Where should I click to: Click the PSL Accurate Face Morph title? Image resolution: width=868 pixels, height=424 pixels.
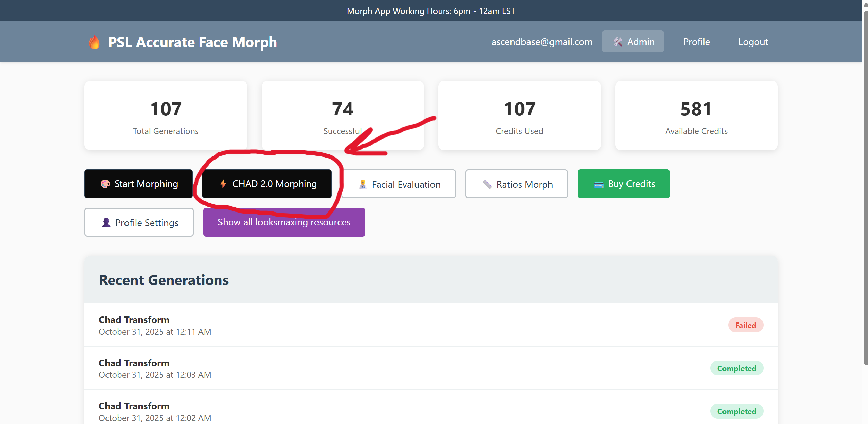tap(192, 42)
